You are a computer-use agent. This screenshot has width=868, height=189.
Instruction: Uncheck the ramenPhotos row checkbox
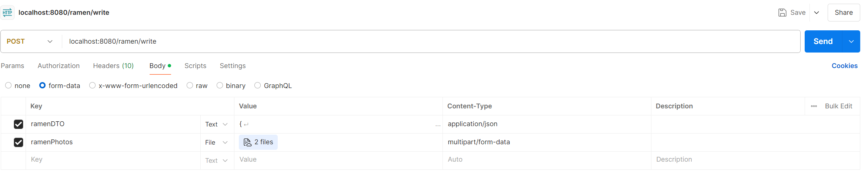pyautogui.click(x=19, y=142)
